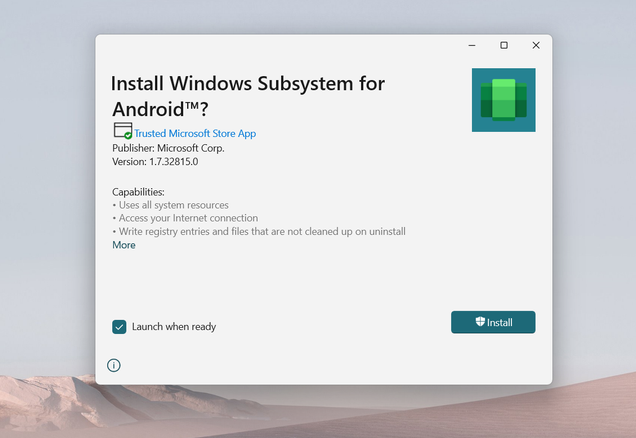Screen dimensions: 636x438
Task: Click "Uses all system resources" capability
Action: coord(172,205)
